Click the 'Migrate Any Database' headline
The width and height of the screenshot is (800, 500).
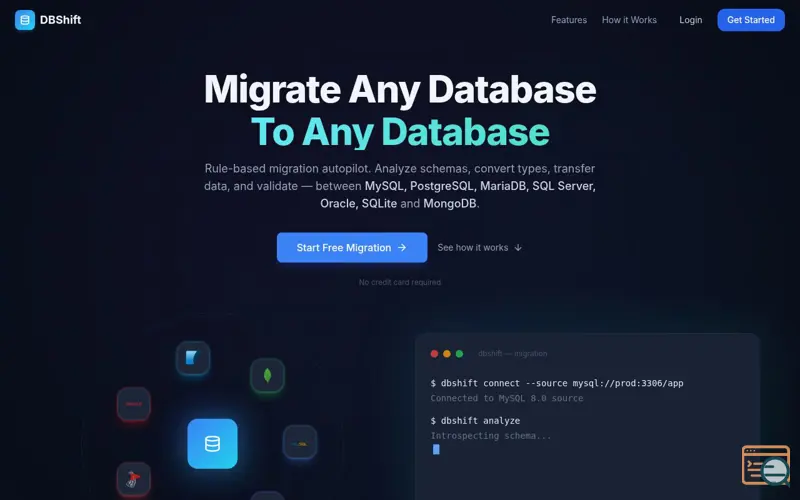point(400,90)
